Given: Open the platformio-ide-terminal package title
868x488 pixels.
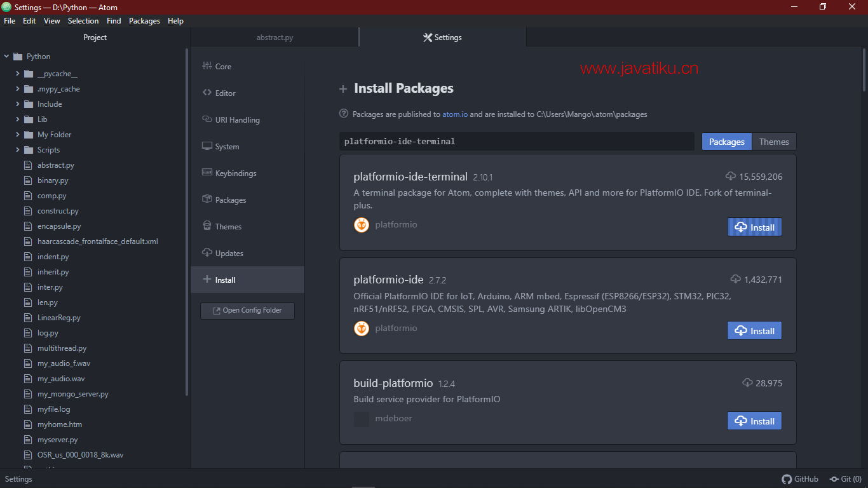Looking at the screenshot, I should point(410,177).
